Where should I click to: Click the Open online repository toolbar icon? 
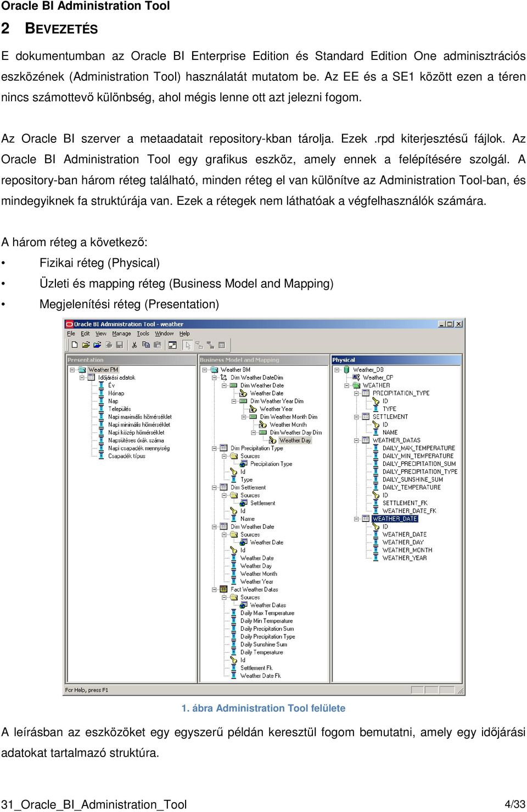point(97,345)
